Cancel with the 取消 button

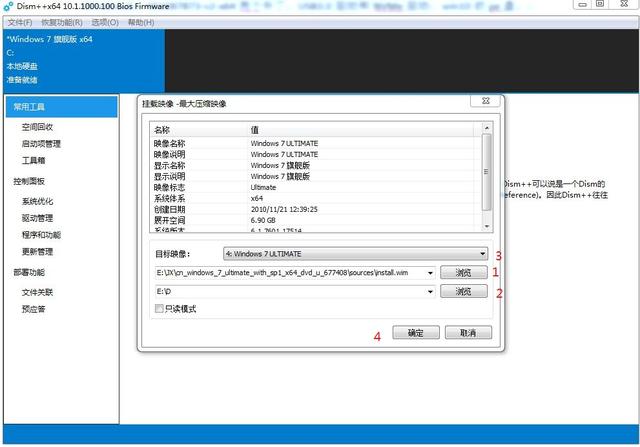(x=468, y=333)
